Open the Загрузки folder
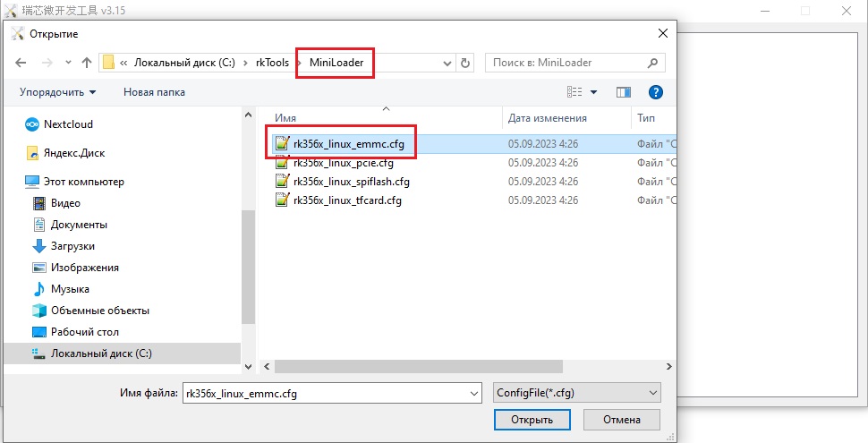The height and width of the screenshot is (443, 868). pyautogui.click(x=72, y=246)
